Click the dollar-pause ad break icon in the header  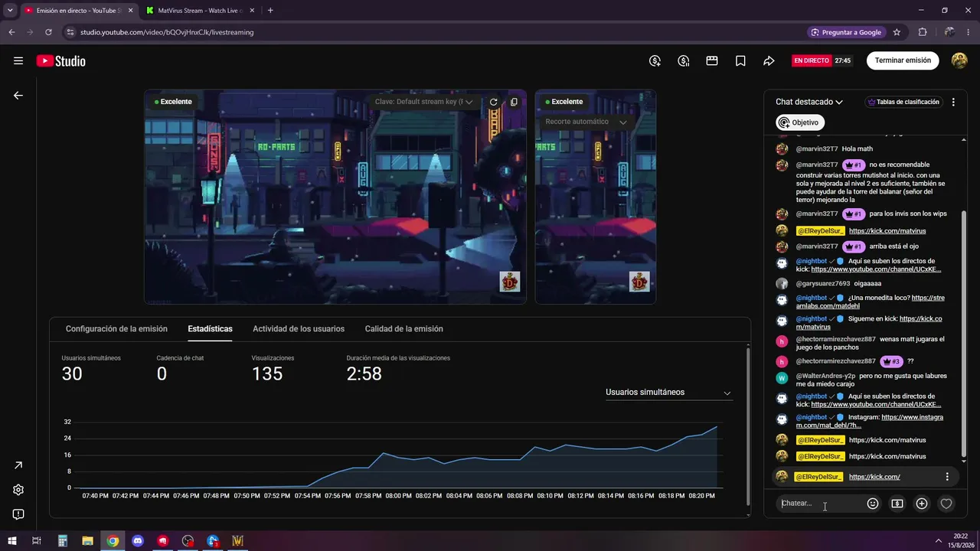tap(684, 60)
